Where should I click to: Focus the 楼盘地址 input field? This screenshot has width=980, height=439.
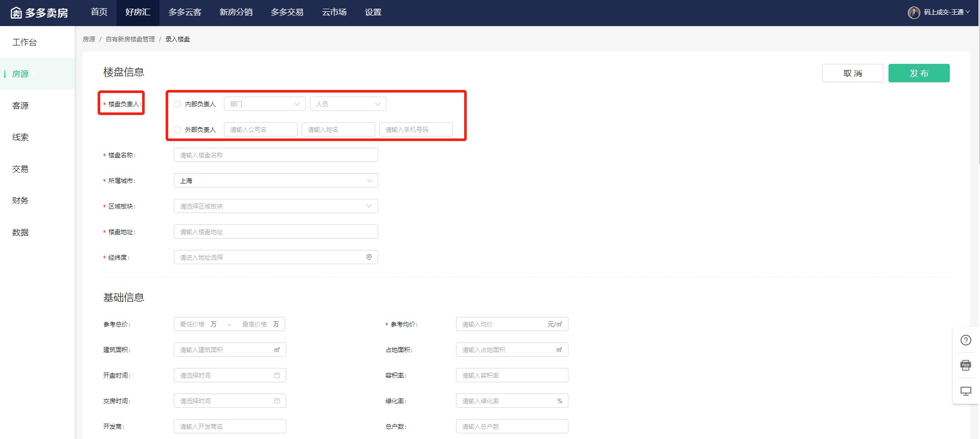pos(276,232)
